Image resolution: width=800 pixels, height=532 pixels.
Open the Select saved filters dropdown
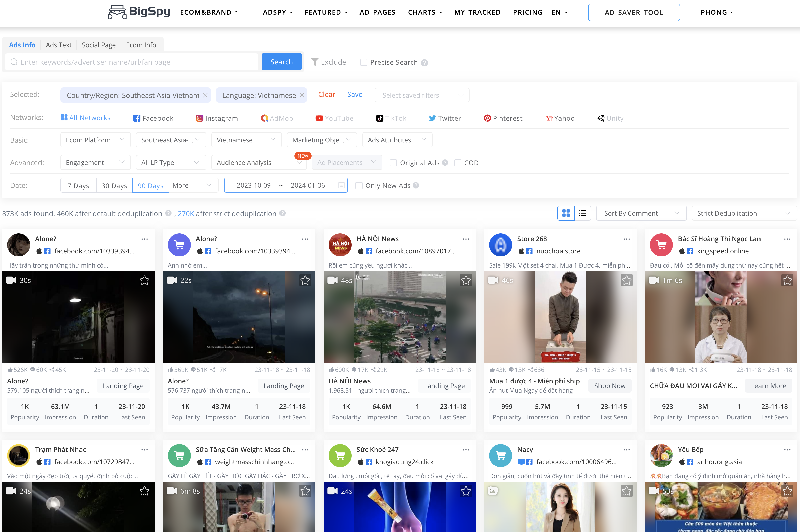click(x=422, y=95)
